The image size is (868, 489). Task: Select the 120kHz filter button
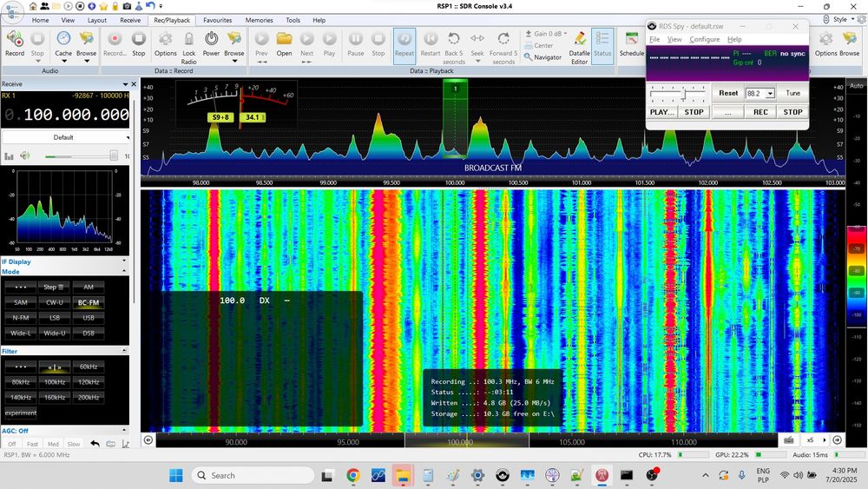coord(89,382)
